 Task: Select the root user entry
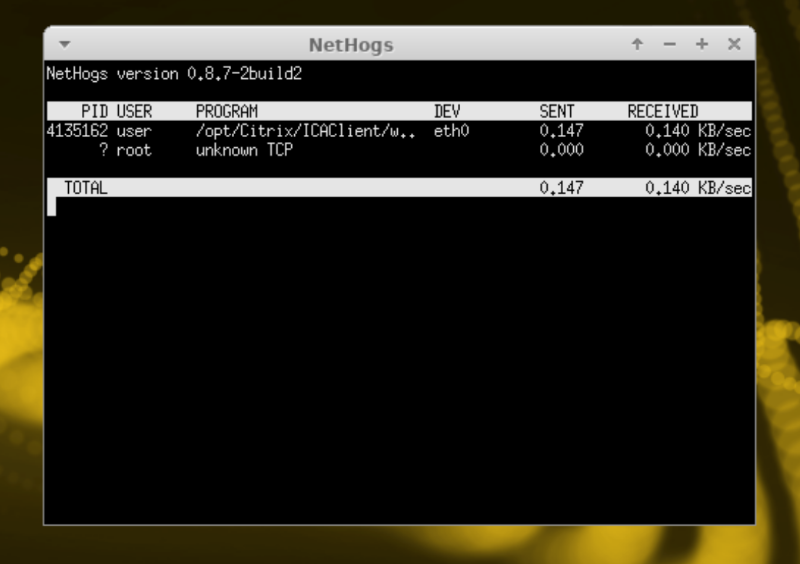134,150
